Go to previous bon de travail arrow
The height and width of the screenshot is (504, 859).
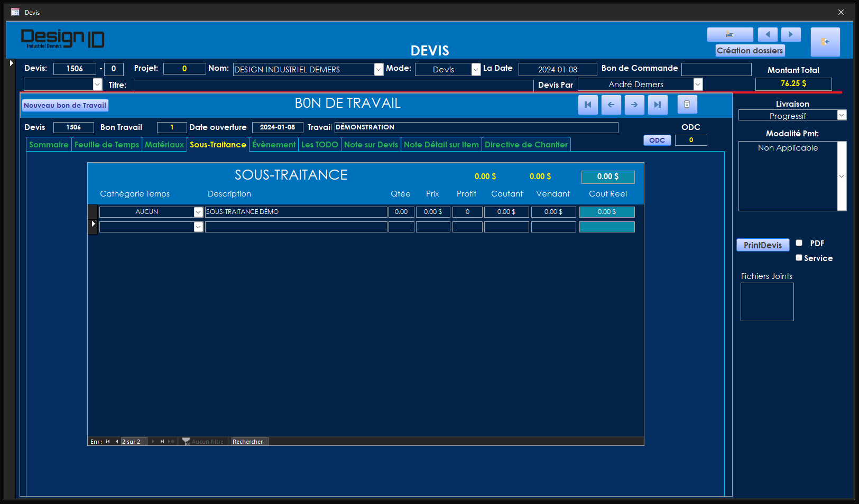611,105
